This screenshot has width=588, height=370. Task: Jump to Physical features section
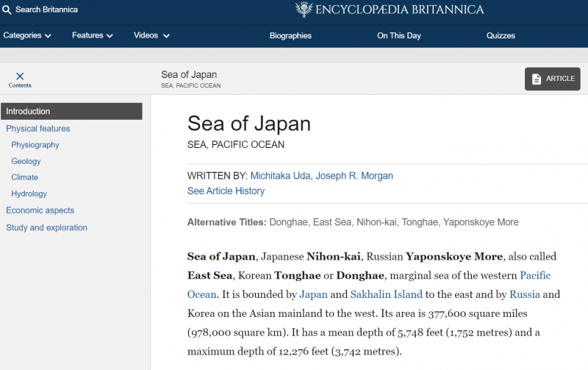click(x=38, y=129)
